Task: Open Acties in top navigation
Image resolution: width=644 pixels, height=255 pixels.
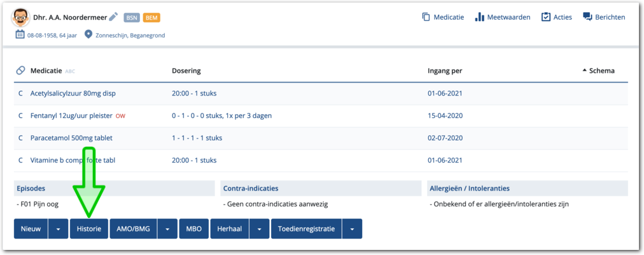Action: 556,17
